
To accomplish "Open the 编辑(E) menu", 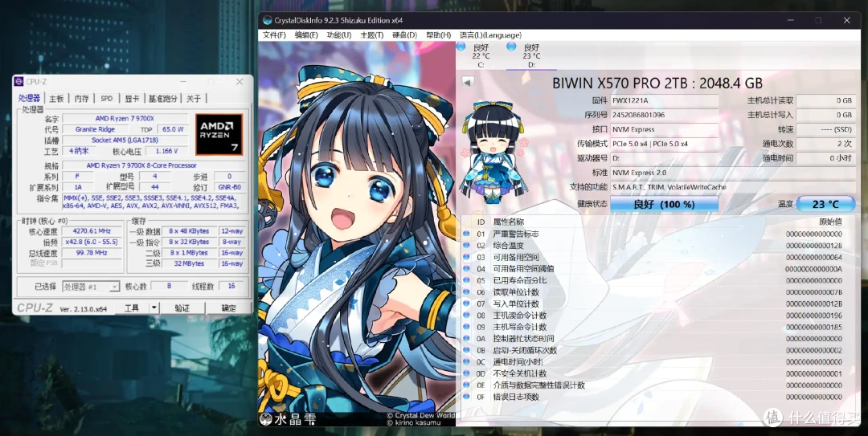I will point(306,35).
